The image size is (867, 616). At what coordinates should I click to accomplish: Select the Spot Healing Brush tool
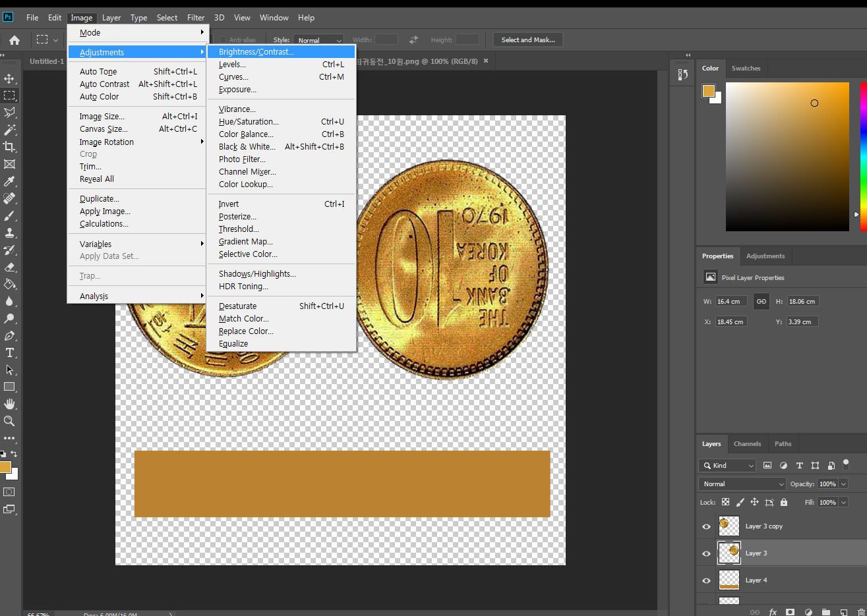click(x=9, y=198)
